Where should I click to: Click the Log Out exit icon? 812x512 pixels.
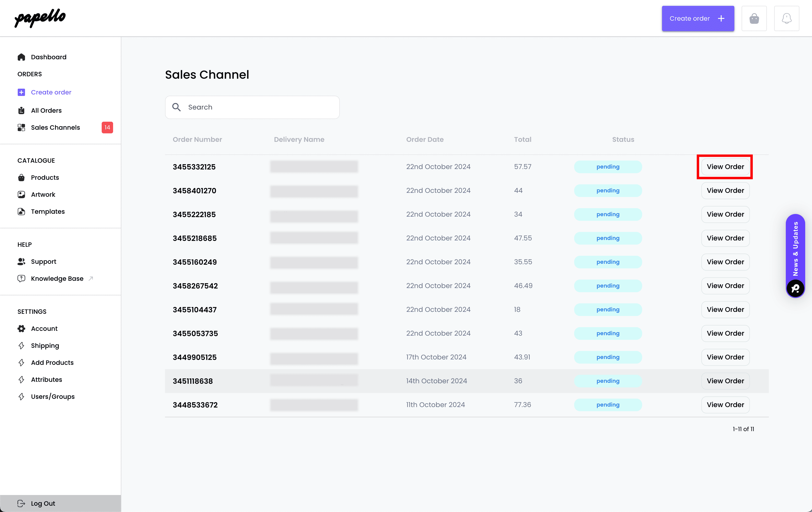click(21, 503)
